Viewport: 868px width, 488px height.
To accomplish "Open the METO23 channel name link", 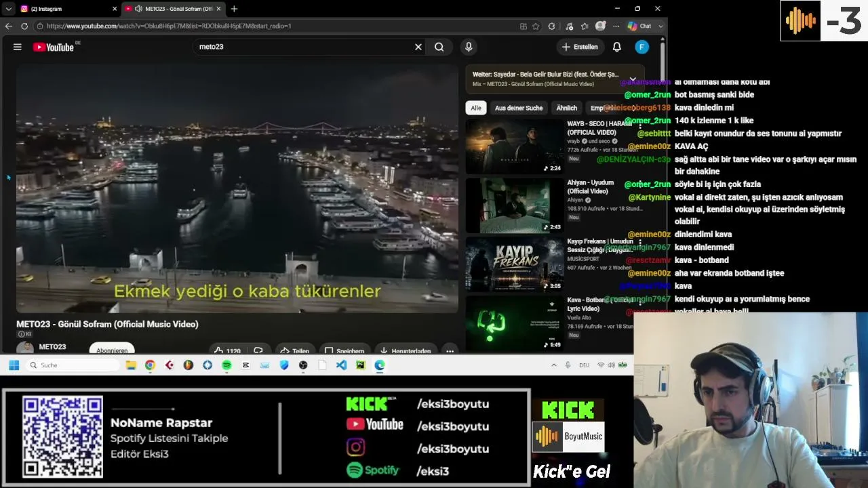I will (x=52, y=347).
